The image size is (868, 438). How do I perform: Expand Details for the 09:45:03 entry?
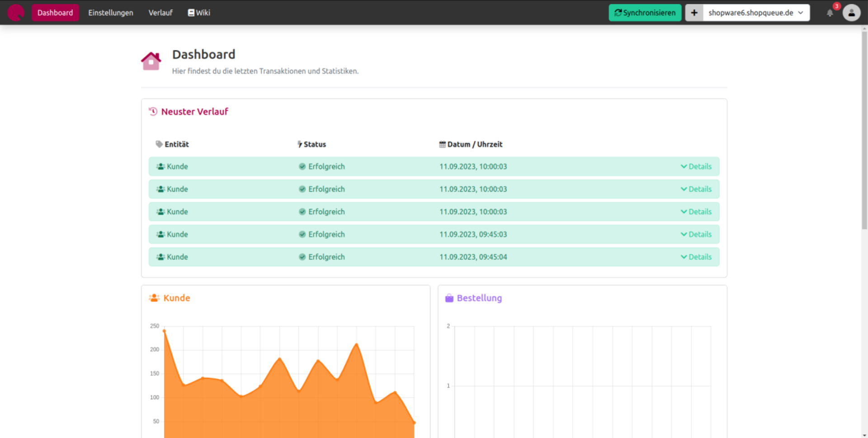click(696, 234)
